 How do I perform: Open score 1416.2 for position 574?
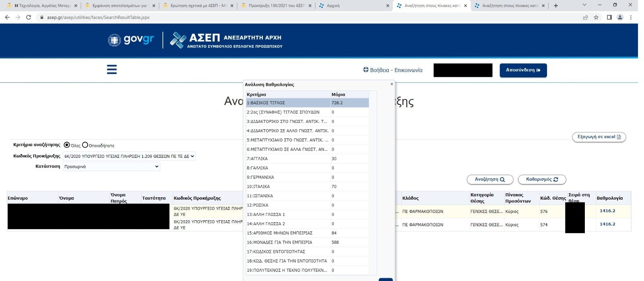(x=607, y=224)
